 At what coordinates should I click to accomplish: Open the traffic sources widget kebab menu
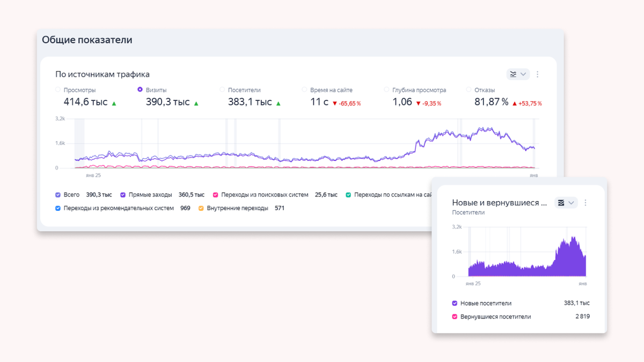click(537, 75)
